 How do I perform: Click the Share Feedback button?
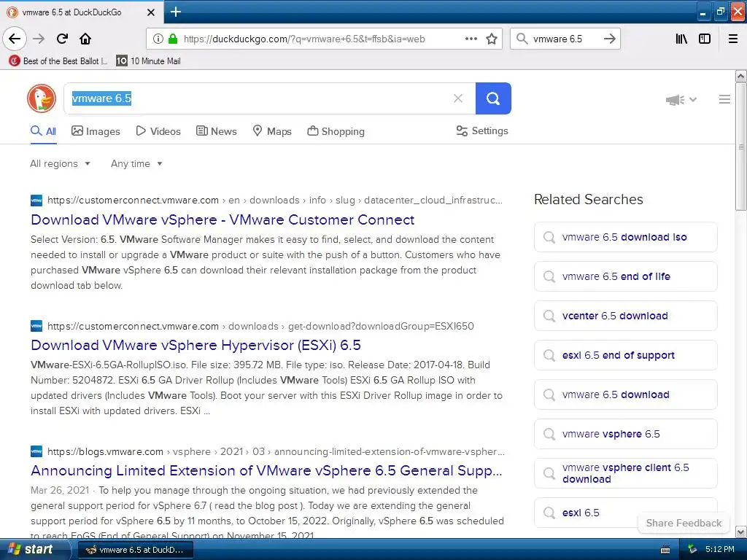tap(684, 524)
